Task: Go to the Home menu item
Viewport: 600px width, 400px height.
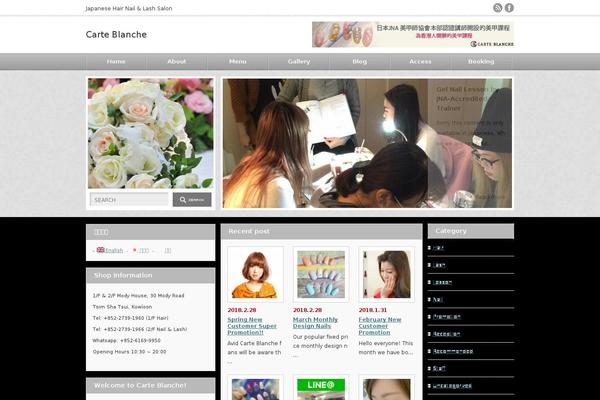Action: click(x=116, y=61)
